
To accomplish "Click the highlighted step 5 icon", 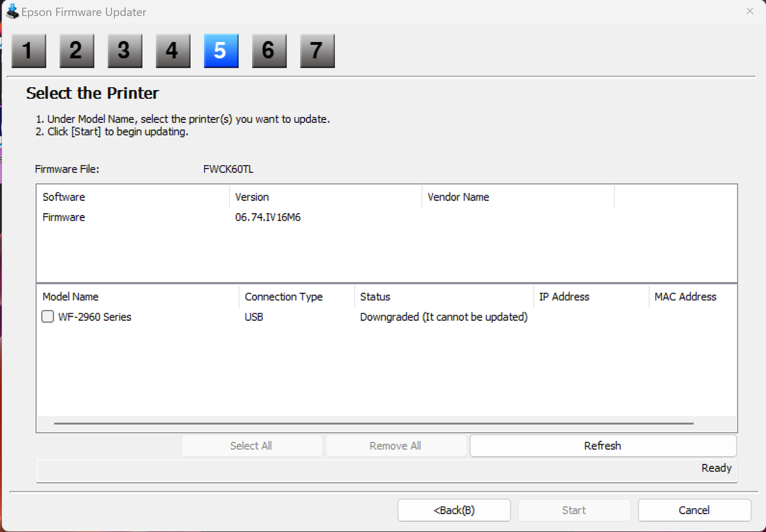I will [x=221, y=51].
